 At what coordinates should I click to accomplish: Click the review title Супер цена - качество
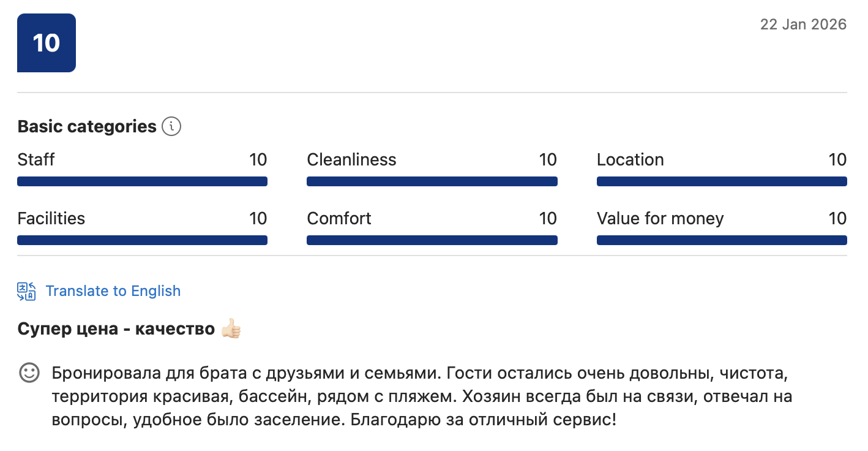(x=116, y=329)
